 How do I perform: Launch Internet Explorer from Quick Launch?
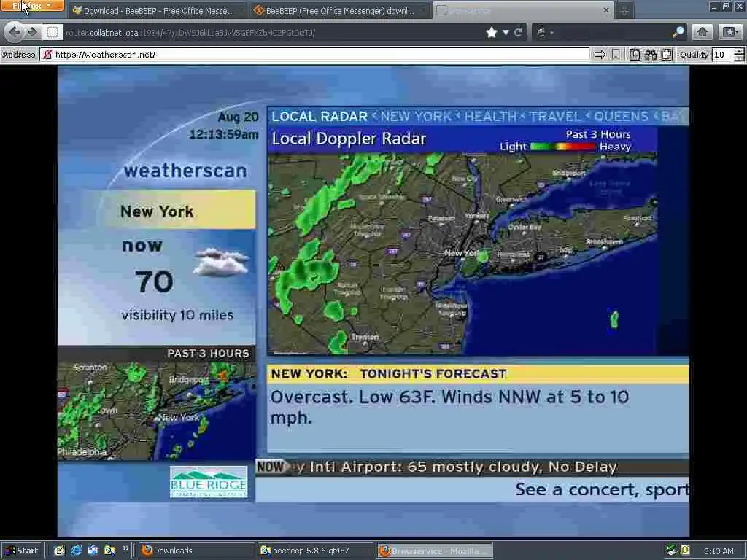point(76,551)
